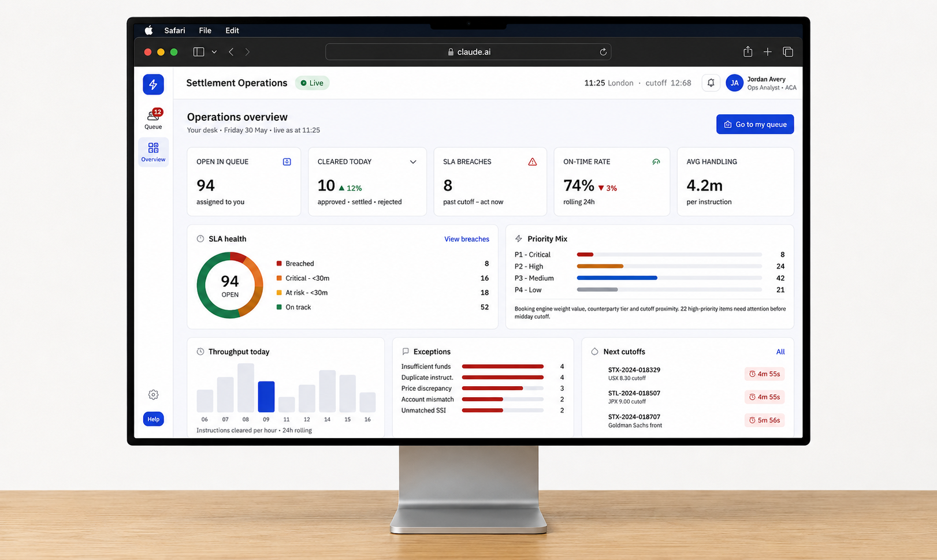The height and width of the screenshot is (560, 937).
Task: Open settings via the gear icon
Action: (x=153, y=395)
